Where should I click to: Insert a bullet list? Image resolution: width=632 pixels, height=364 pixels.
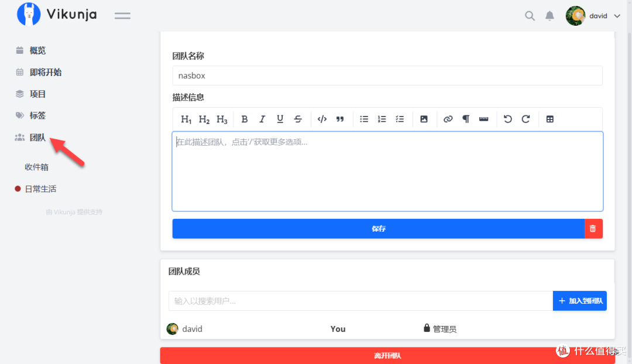coord(364,119)
